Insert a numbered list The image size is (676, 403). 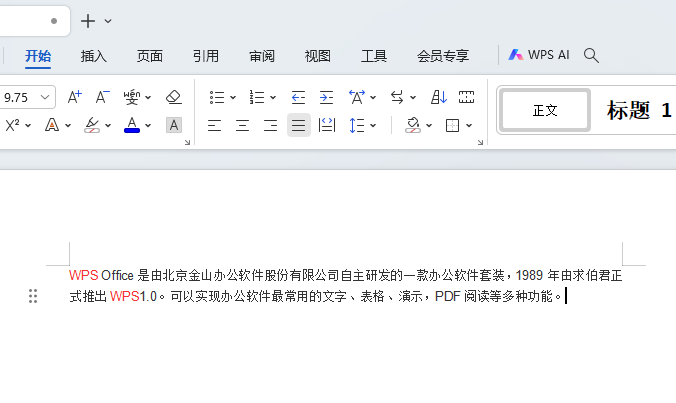click(x=257, y=97)
